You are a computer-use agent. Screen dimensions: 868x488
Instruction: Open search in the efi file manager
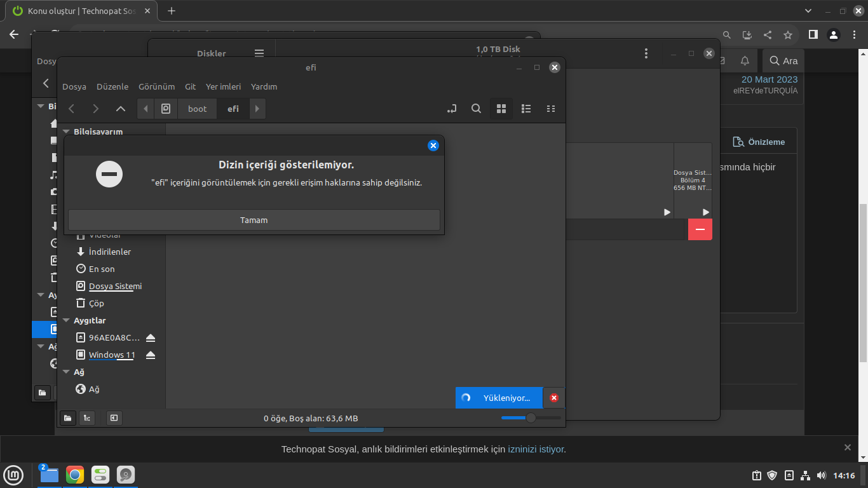[476, 109]
